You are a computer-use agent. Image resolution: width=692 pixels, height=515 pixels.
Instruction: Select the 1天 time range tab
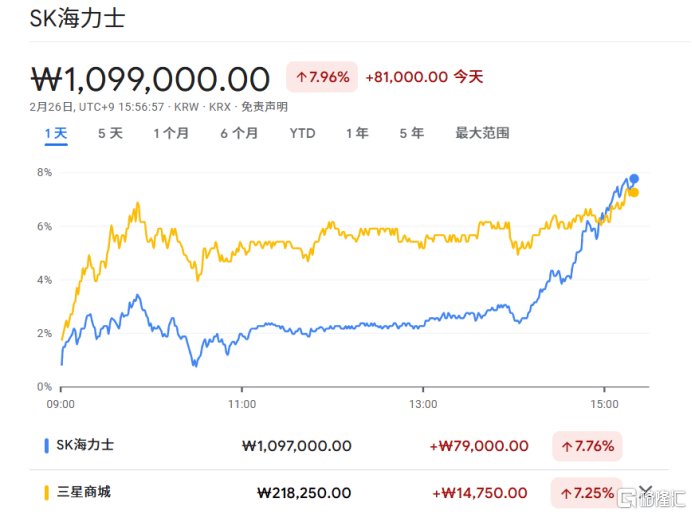[55, 133]
